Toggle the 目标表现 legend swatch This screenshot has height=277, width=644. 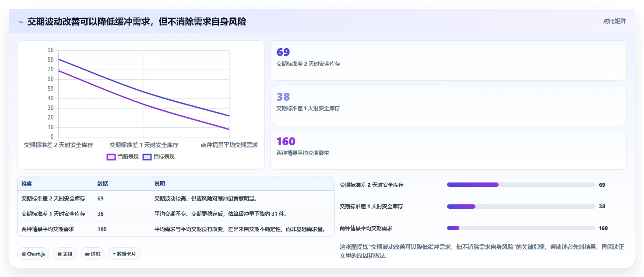pyautogui.click(x=147, y=157)
